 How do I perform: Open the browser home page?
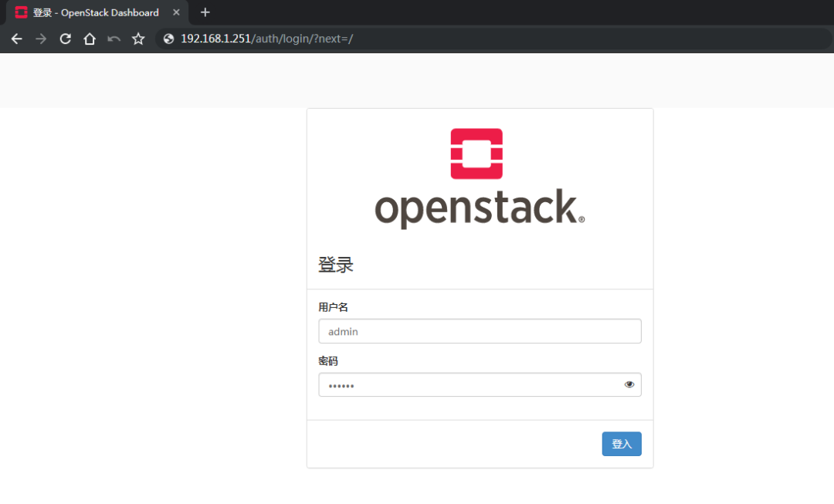click(x=89, y=38)
